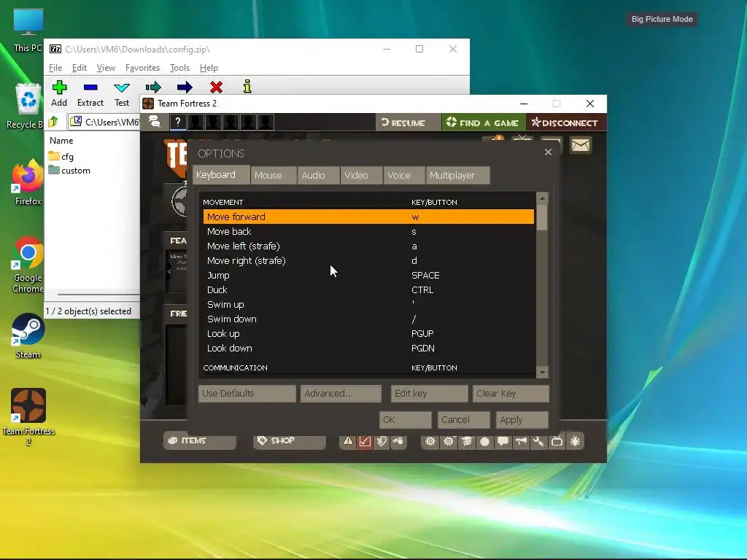Image resolution: width=747 pixels, height=560 pixels.
Task: Click the warning triangle icon in the TF2 bottom bar
Action: [348, 441]
